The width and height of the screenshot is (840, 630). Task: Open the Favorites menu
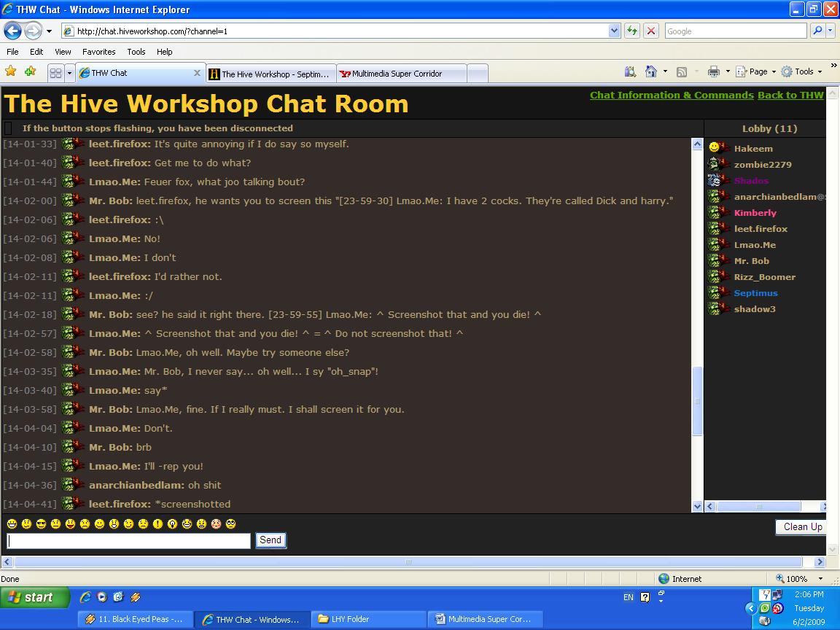point(98,52)
